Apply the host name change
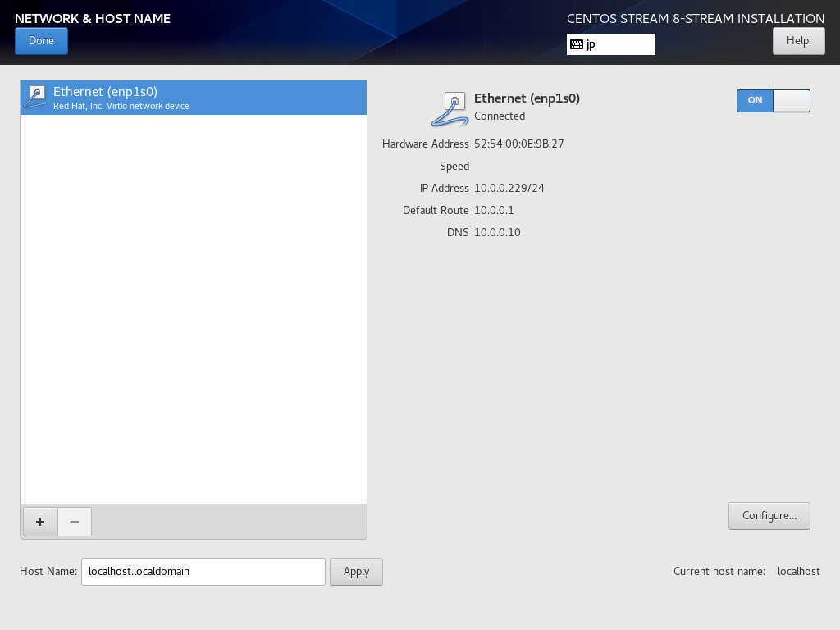The height and width of the screenshot is (630, 840). [356, 572]
